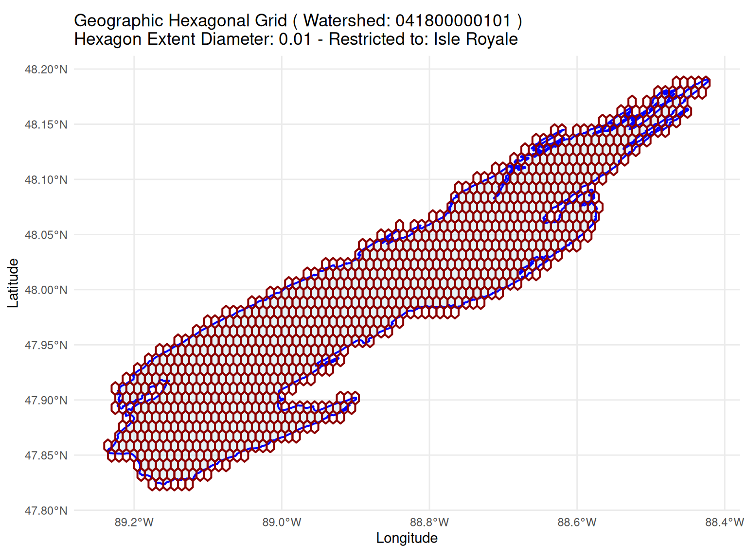Click the 48.15°N latitude tick label
The width and height of the screenshot is (747, 560).
[46, 124]
